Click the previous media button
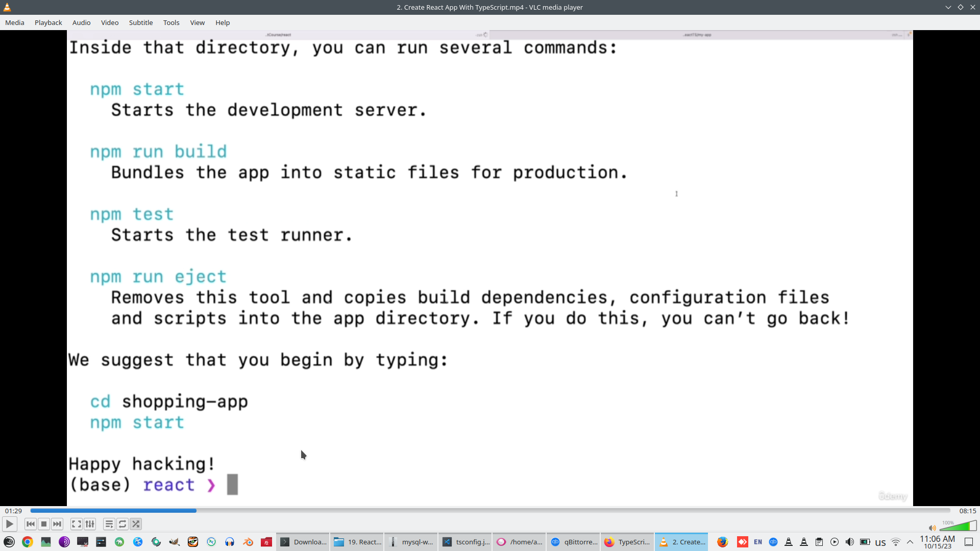980x551 pixels. coord(31,524)
